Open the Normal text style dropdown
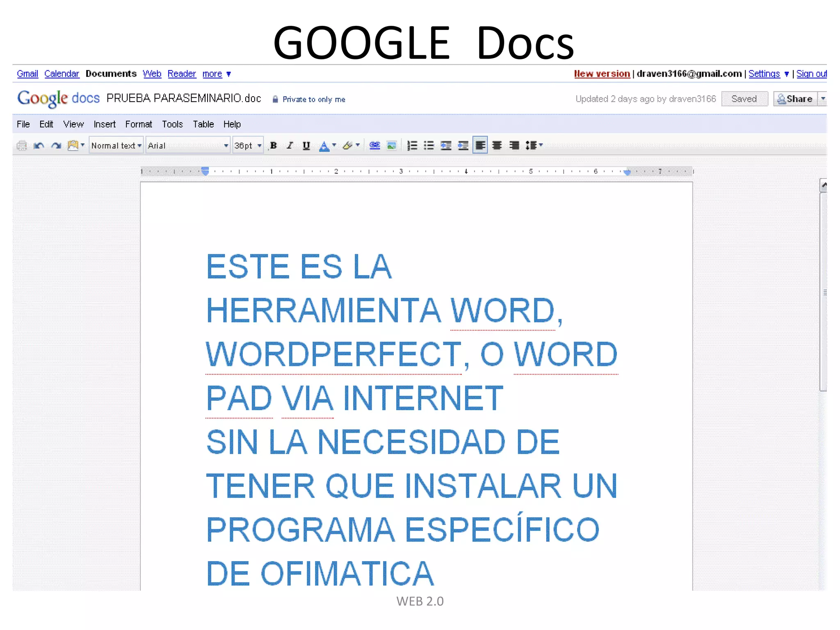840x630 pixels. 116,146
